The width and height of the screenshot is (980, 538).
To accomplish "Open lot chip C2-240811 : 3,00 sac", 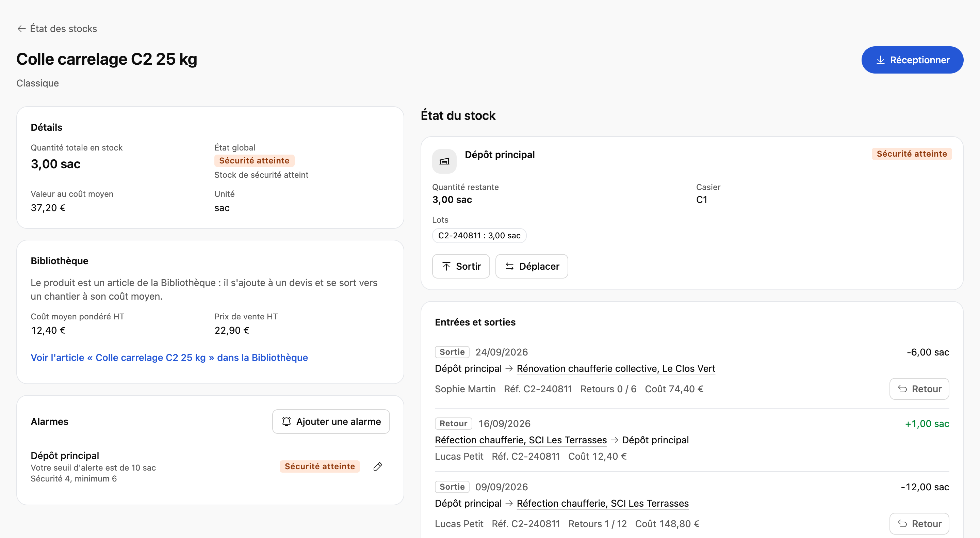I will [479, 235].
